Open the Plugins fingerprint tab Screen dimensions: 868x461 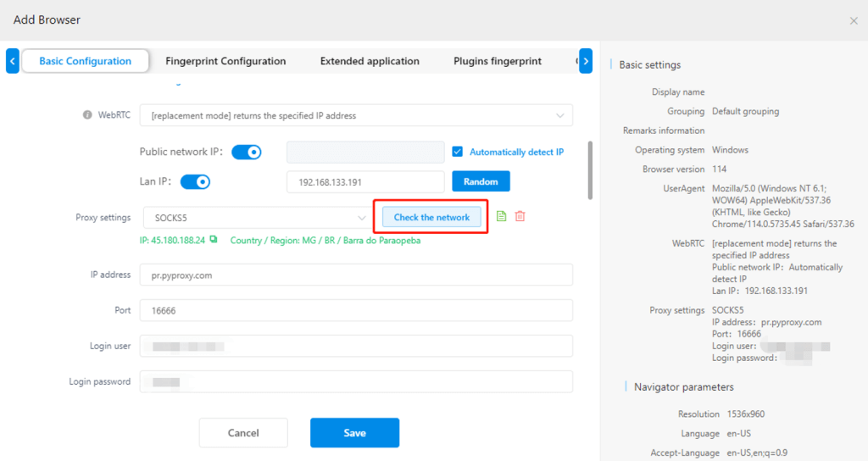click(498, 61)
